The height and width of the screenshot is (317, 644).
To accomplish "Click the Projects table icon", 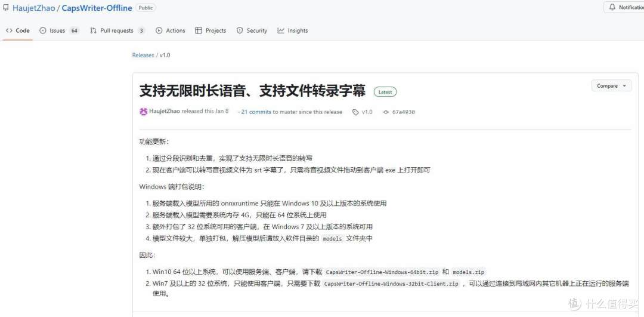I will tap(199, 30).
